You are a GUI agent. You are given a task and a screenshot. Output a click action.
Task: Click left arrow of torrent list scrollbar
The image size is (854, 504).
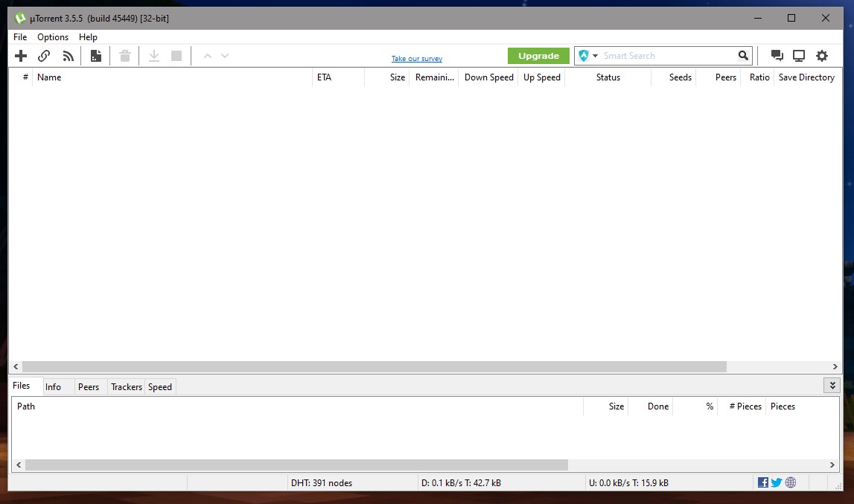pyautogui.click(x=16, y=367)
